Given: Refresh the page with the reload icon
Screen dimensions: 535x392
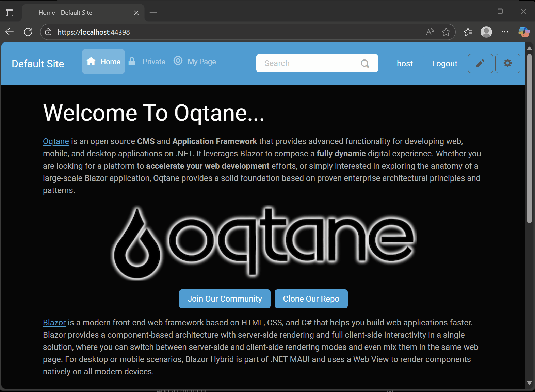Looking at the screenshot, I should pyautogui.click(x=28, y=32).
